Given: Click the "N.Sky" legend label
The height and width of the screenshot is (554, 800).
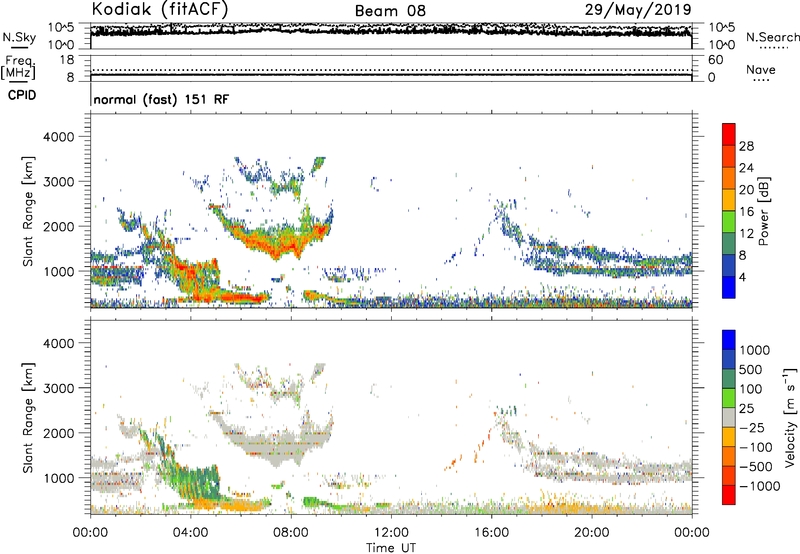Looking at the screenshot, I should (x=19, y=37).
